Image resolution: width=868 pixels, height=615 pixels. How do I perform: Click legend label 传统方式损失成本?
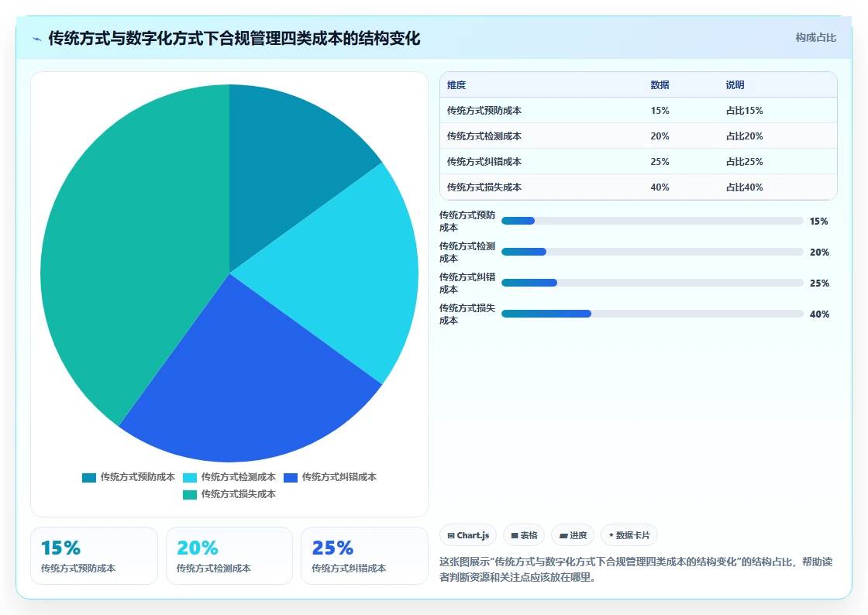[x=238, y=494]
